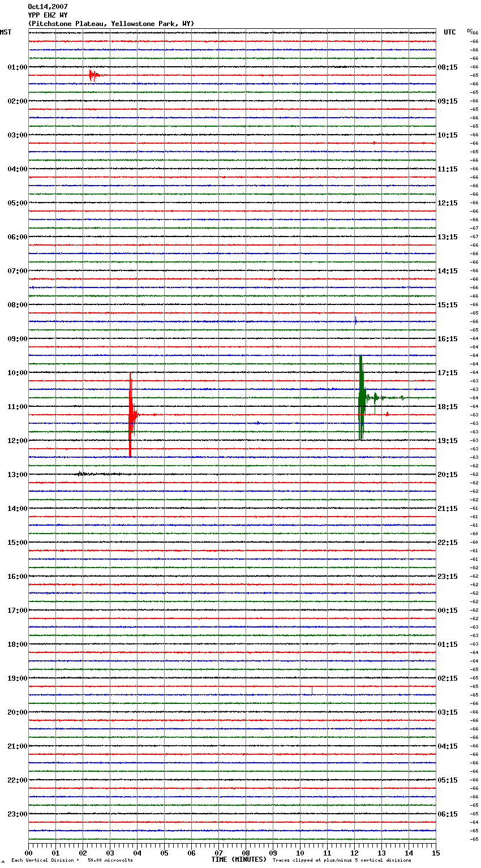Click the 02:15 UTC time label
This screenshot has width=481, height=868.
coord(448,678)
